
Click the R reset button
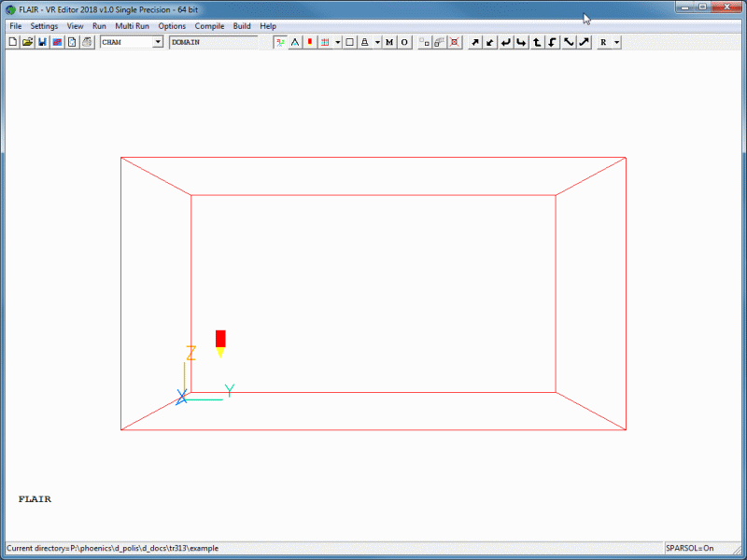point(604,42)
